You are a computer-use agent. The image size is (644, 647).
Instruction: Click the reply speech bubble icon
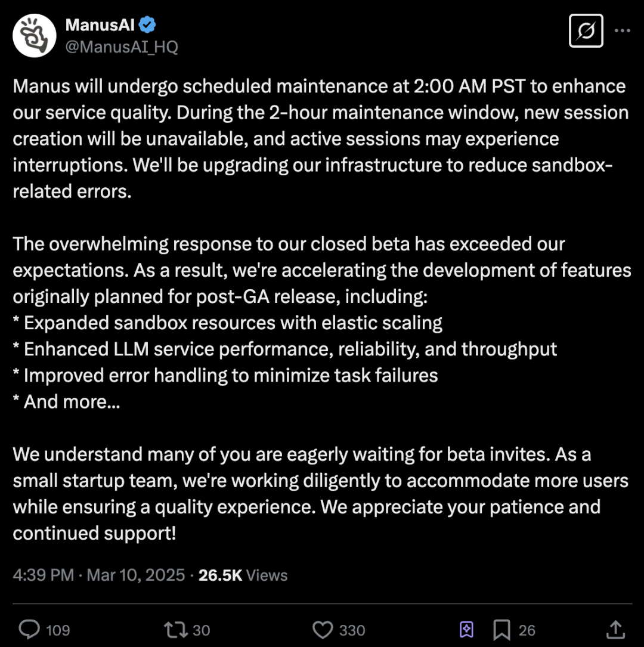(29, 630)
